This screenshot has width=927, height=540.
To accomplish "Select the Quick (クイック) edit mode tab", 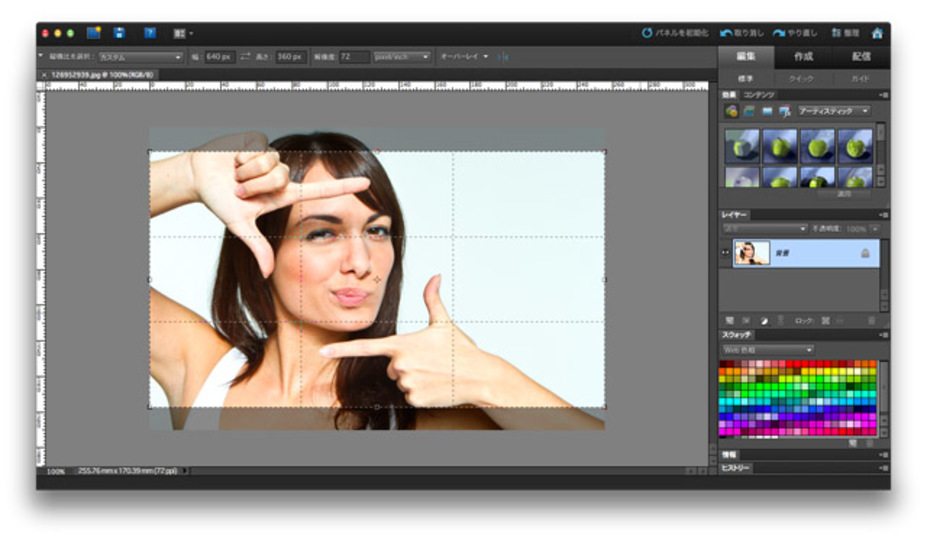I will (801, 79).
